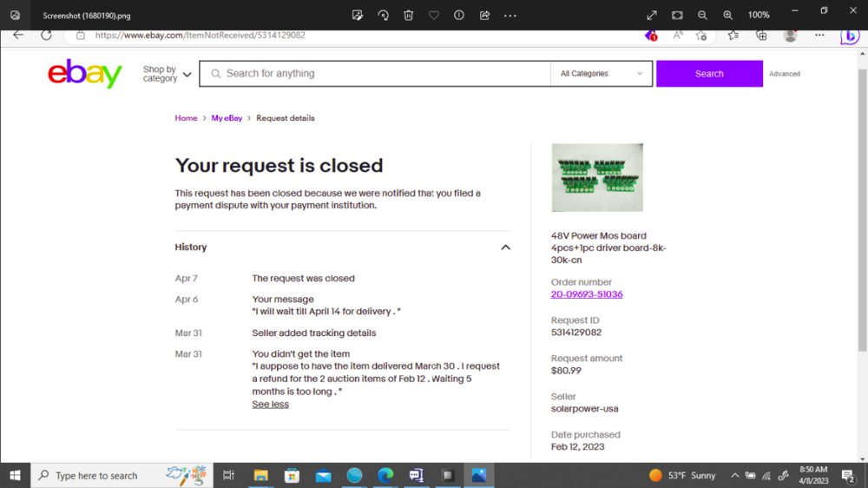Click the eBay logo

(x=85, y=73)
